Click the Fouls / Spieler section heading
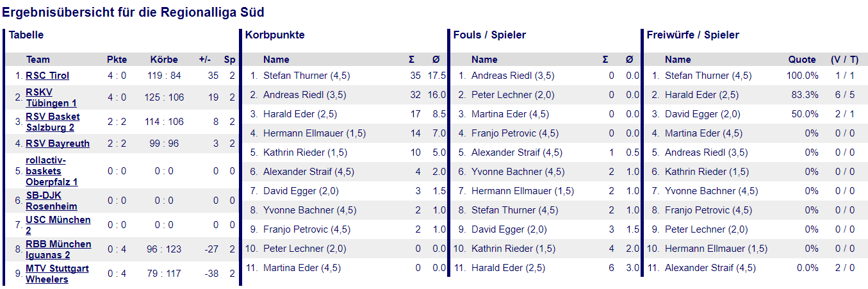The width and height of the screenshot is (868, 289). coord(489,35)
